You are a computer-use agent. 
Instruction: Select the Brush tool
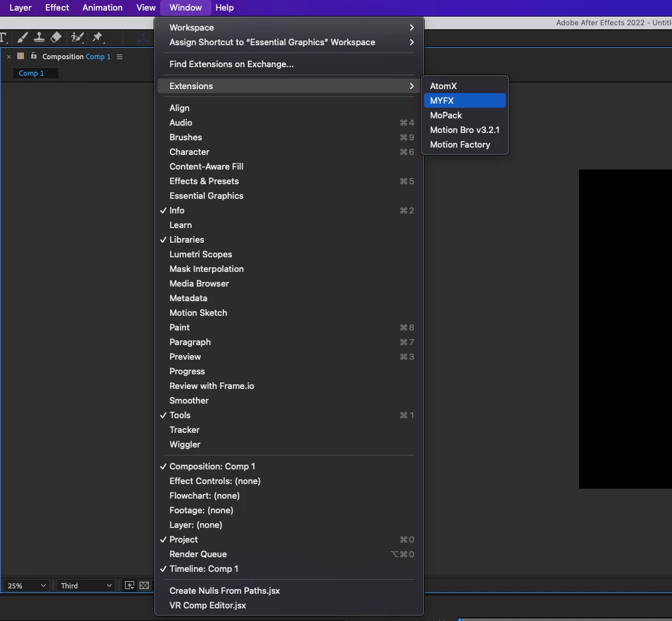tap(23, 37)
